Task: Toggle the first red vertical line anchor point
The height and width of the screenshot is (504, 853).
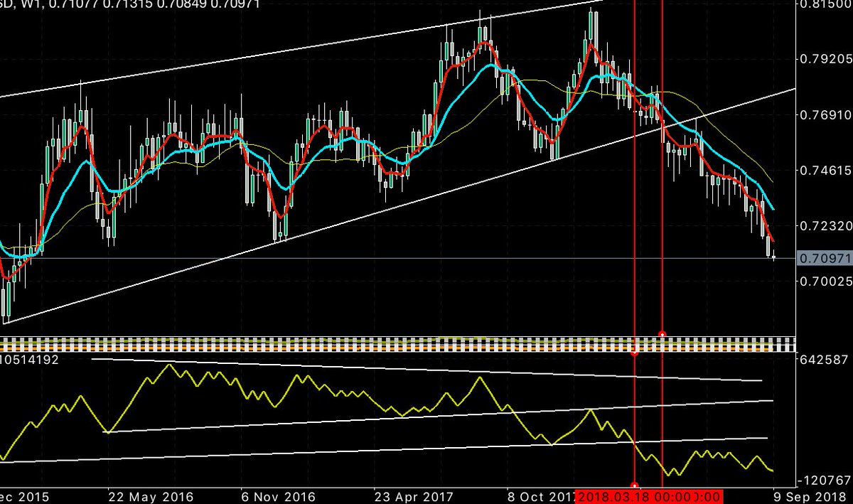Action: point(635,352)
